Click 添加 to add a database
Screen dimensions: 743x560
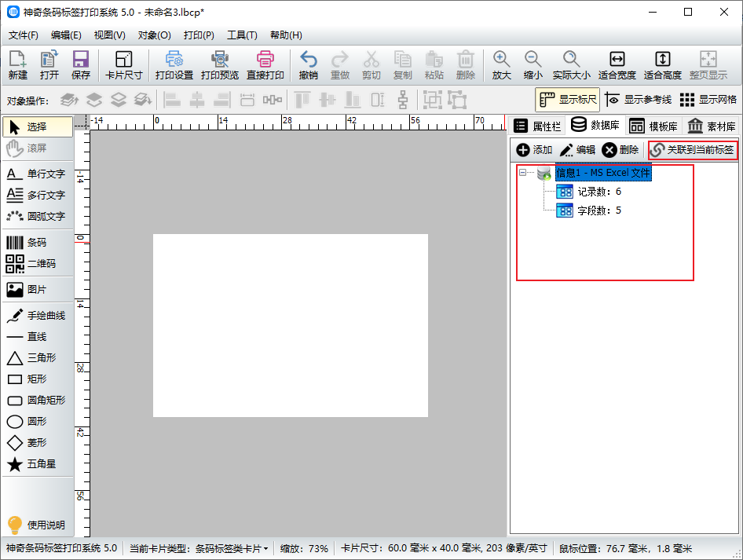coord(534,150)
